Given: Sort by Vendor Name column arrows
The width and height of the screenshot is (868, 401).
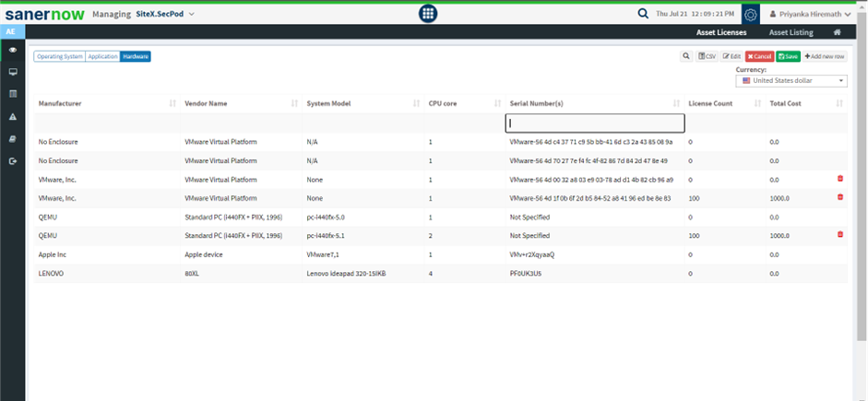Looking at the screenshot, I should tap(294, 103).
